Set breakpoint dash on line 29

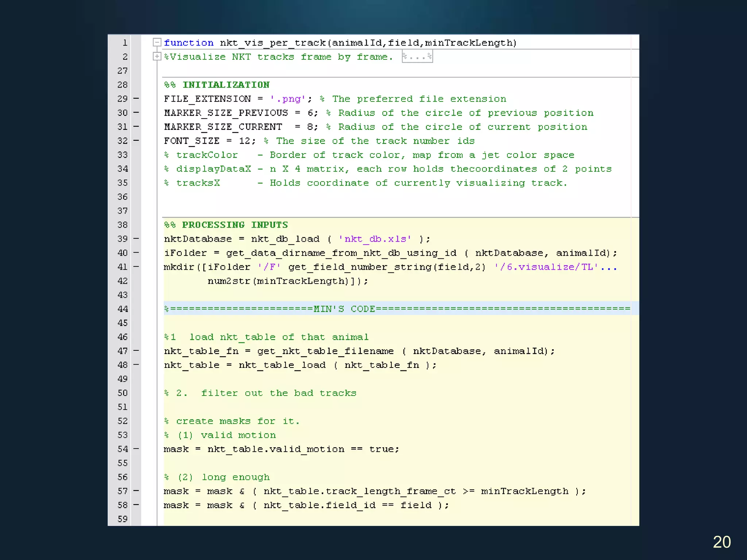(136, 98)
